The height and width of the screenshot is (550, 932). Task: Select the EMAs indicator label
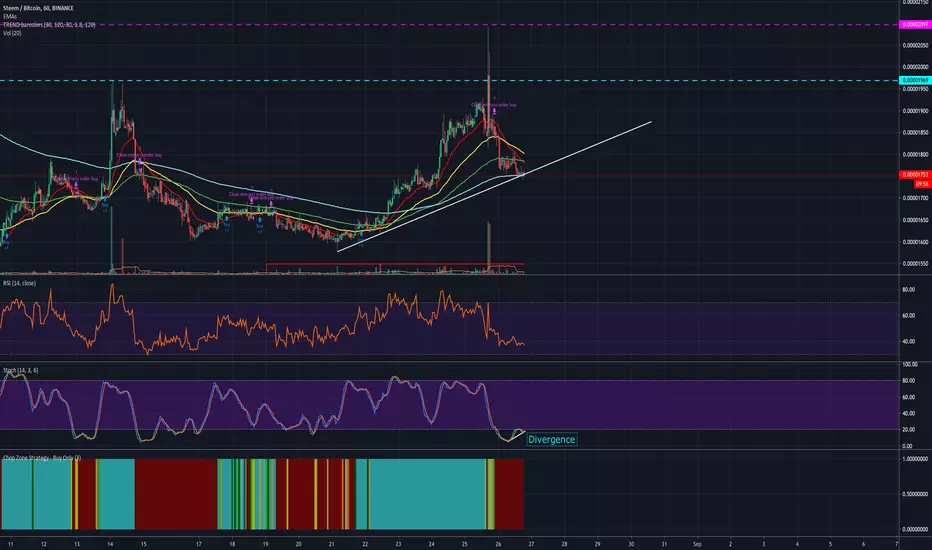(x=10, y=17)
